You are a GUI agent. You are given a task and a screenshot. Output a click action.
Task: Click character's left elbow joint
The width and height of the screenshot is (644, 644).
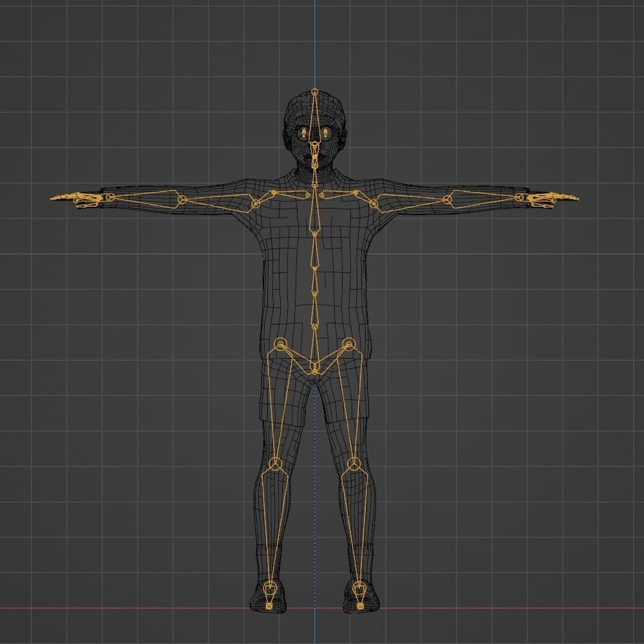448,200
